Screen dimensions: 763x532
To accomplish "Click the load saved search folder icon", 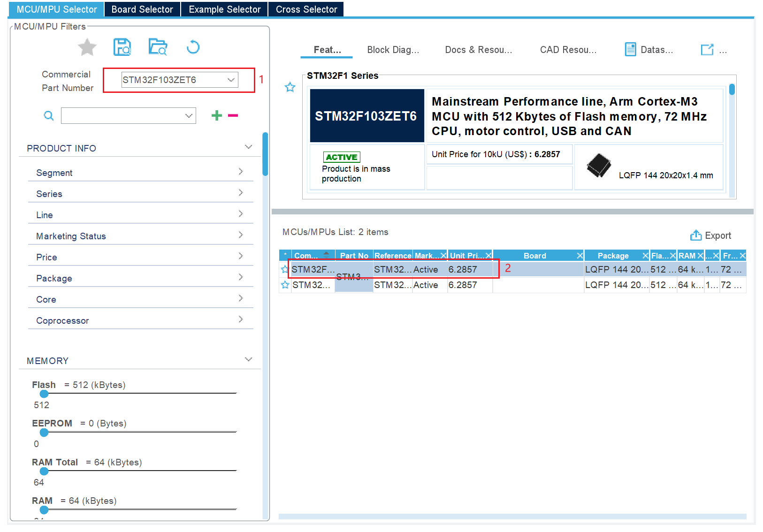I will [158, 47].
